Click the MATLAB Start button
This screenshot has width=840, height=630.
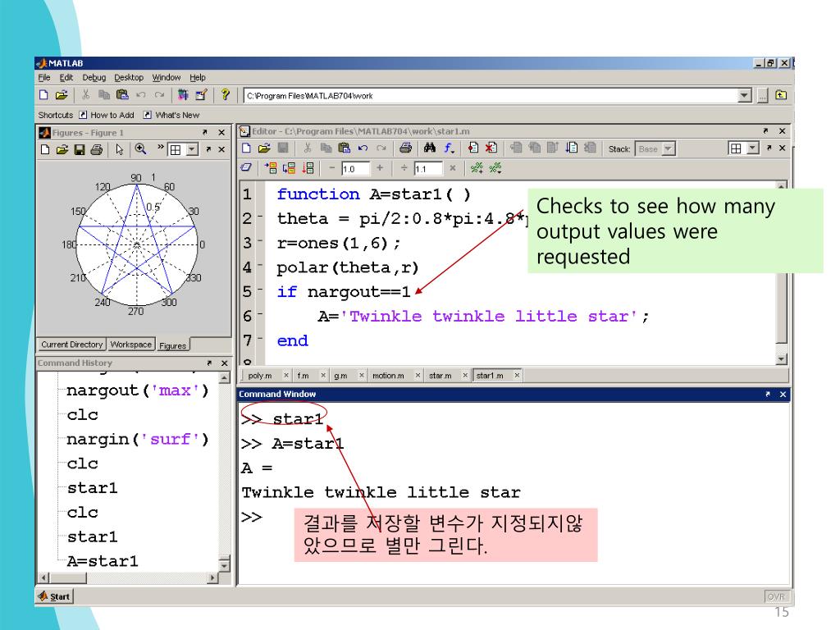(54, 596)
